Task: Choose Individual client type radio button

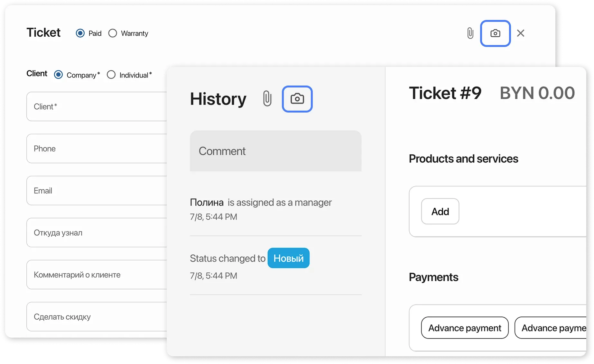Action: point(111,75)
